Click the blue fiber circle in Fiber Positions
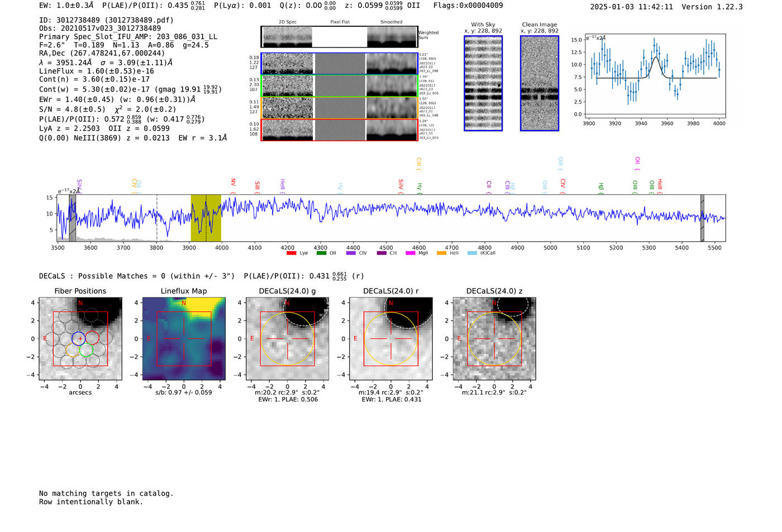The width and height of the screenshot is (782, 532). (78, 338)
